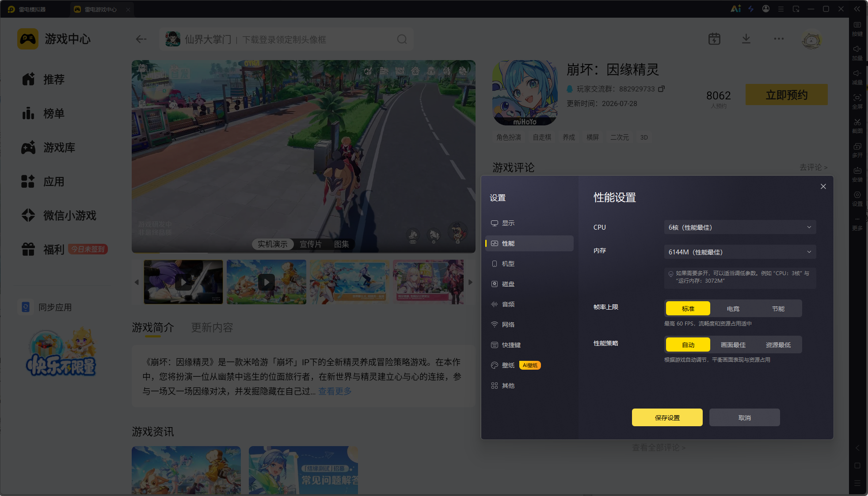Viewport: 868px width, 496px height.
Task: Click the 加量 volume up icon
Action: [857, 53]
